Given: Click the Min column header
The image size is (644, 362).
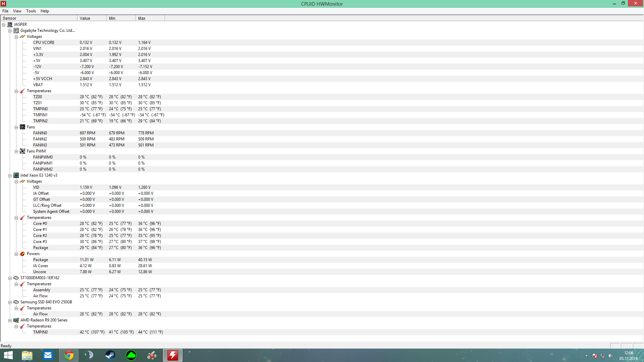Looking at the screenshot, I should [121, 18].
